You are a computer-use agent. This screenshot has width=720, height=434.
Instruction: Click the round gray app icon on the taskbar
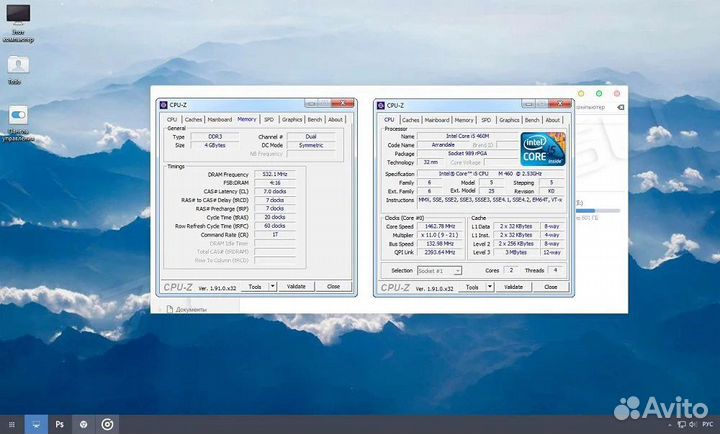84,424
